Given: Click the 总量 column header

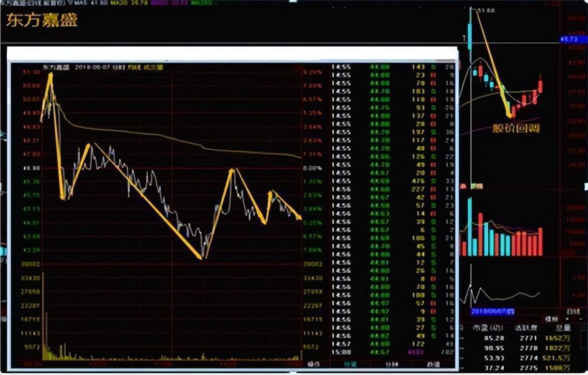Looking at the screenshot, I should click(563, 328).
